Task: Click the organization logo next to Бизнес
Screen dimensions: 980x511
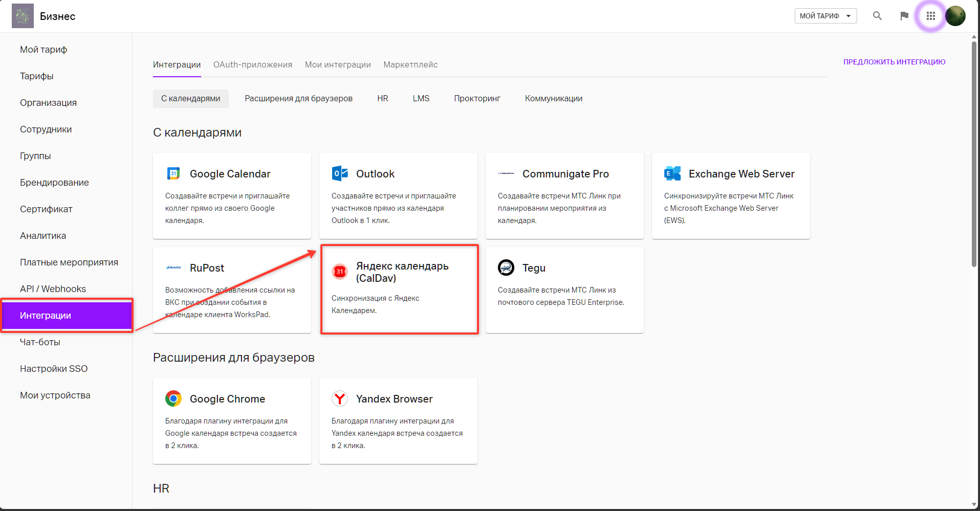Action: click(23, 16)
